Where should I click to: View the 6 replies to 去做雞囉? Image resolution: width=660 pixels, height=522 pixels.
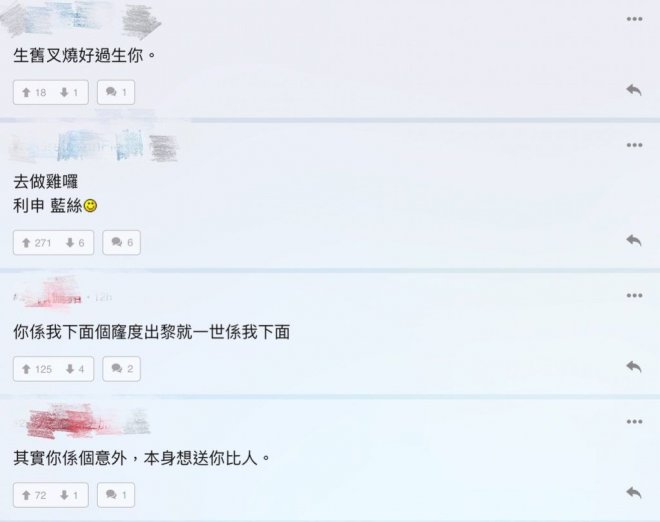click(122, 242)
